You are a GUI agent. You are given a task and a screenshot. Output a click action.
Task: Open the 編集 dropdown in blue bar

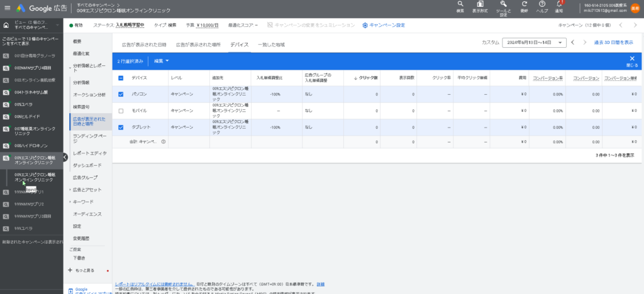(x=162, y=61)
